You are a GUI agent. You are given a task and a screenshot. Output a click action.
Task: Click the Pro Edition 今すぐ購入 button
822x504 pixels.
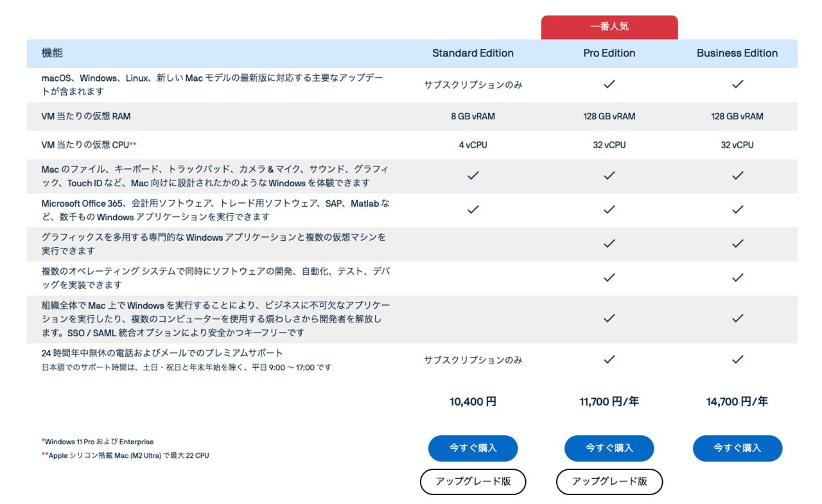point(609,448)
